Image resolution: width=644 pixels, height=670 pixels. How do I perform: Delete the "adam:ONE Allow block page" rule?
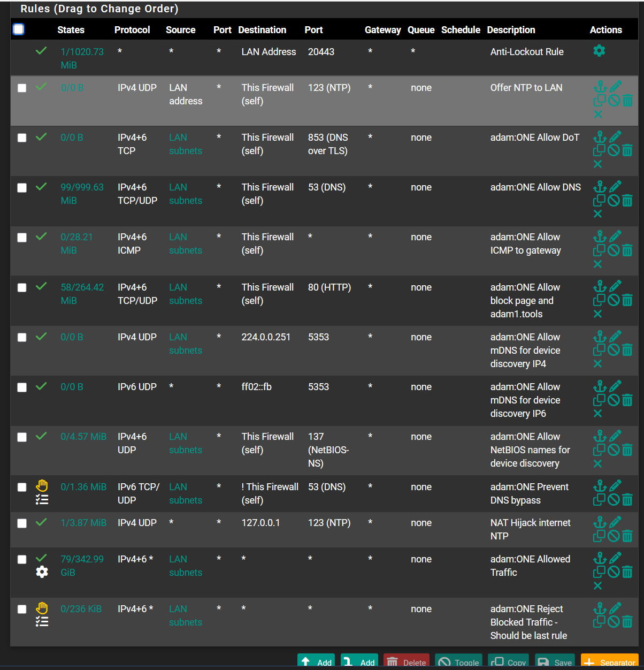pyautogui.click(x=627, y=300)
